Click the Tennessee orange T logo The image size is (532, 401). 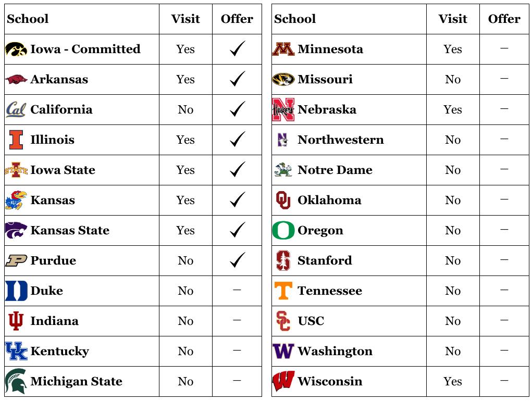click(283, 291)
